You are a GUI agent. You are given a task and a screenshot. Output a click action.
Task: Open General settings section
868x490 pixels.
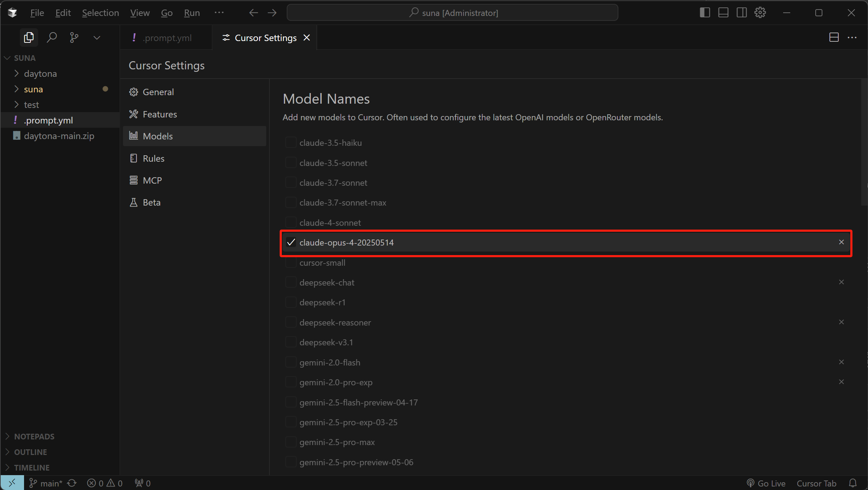point(194,92)
